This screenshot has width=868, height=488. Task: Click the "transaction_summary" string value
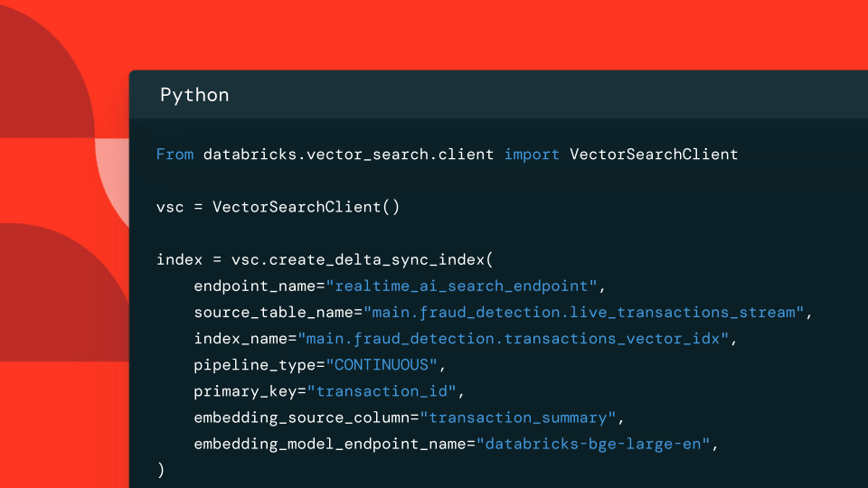click(x=517, y=418)
